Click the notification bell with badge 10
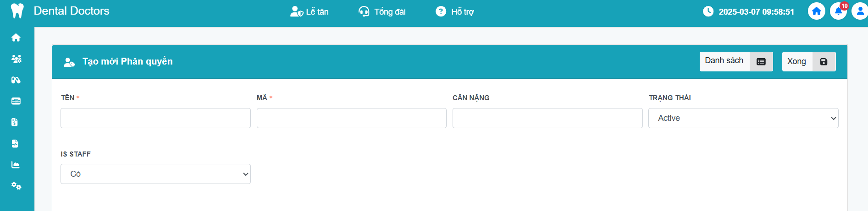 (x=838, y=11)
